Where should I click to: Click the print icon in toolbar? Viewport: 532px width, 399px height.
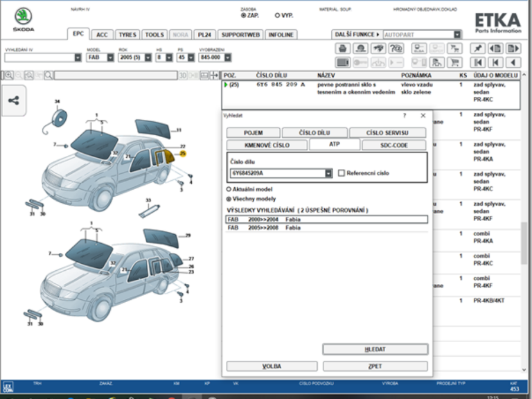[x=342, y=48]
